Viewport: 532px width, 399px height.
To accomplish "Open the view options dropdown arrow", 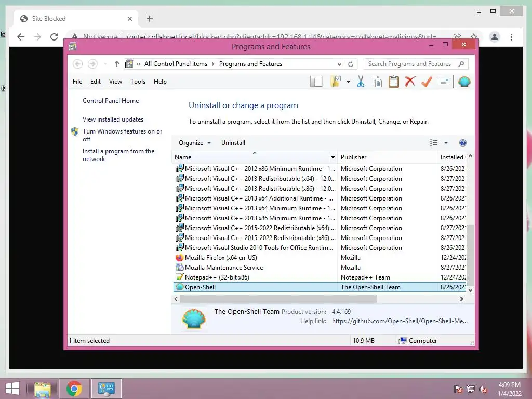I will (x=446, y=143).
